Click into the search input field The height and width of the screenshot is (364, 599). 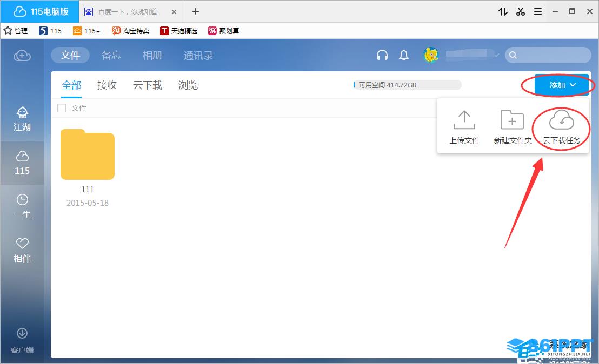point(548,55)
